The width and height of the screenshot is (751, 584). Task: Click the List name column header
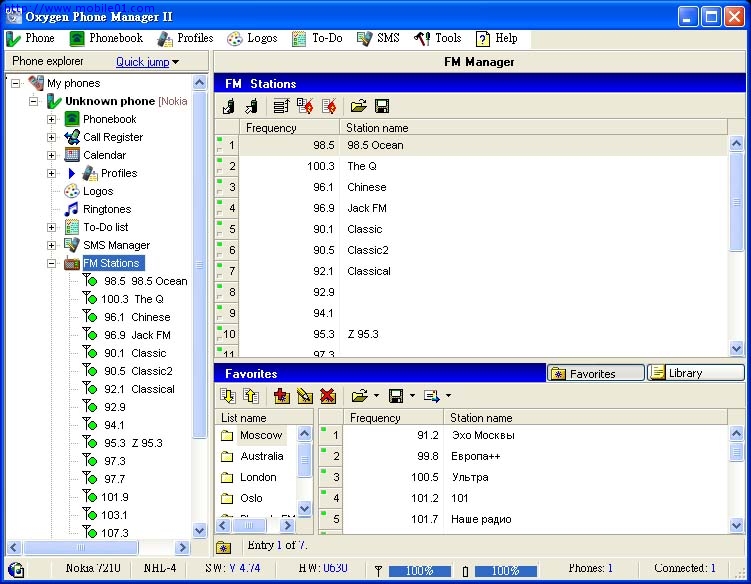point(264,418)
